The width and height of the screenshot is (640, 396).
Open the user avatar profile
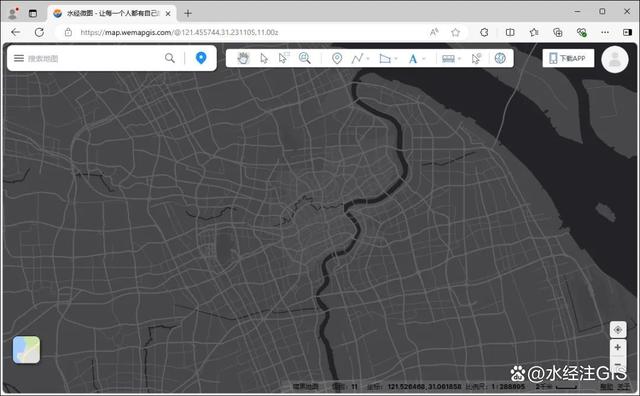tap(615, 60)
